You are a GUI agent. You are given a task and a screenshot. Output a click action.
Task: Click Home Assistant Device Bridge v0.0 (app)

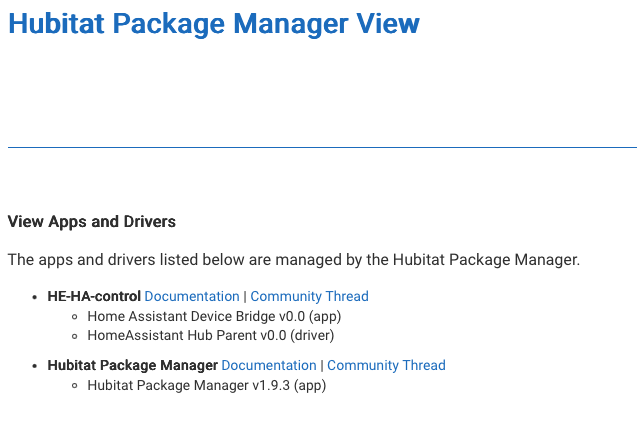click(x=214, y=316)
